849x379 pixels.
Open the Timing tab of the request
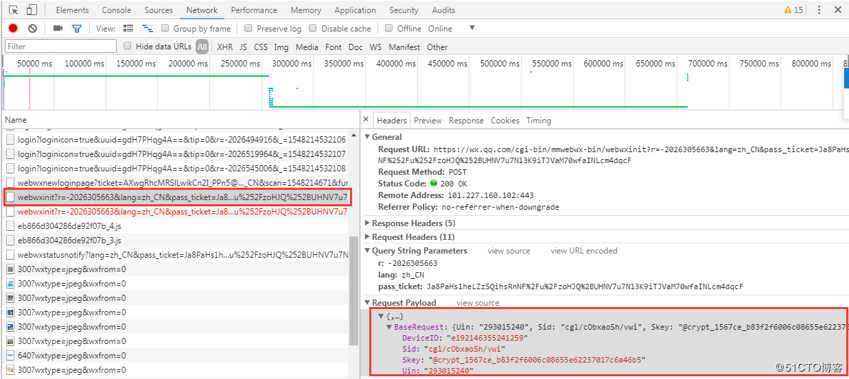click(x=538, y=120)
